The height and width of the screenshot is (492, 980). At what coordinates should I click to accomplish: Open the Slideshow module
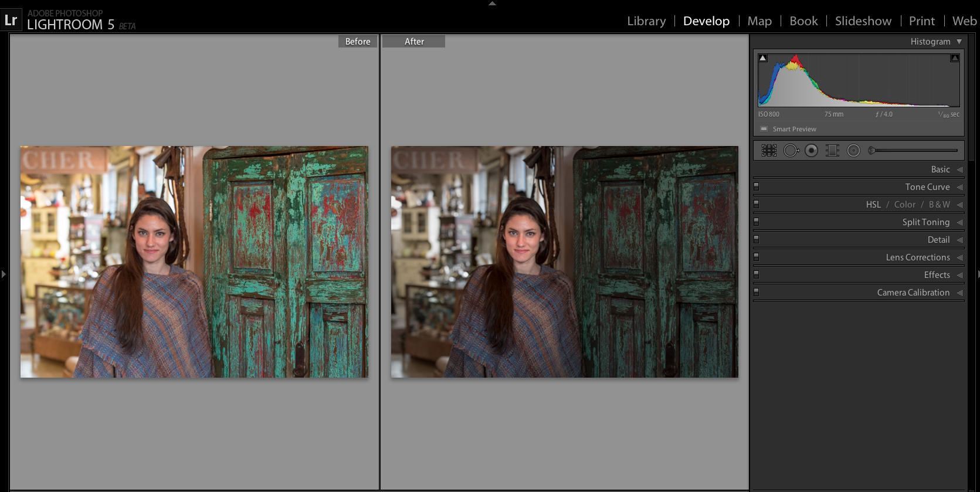click(863, 21)
